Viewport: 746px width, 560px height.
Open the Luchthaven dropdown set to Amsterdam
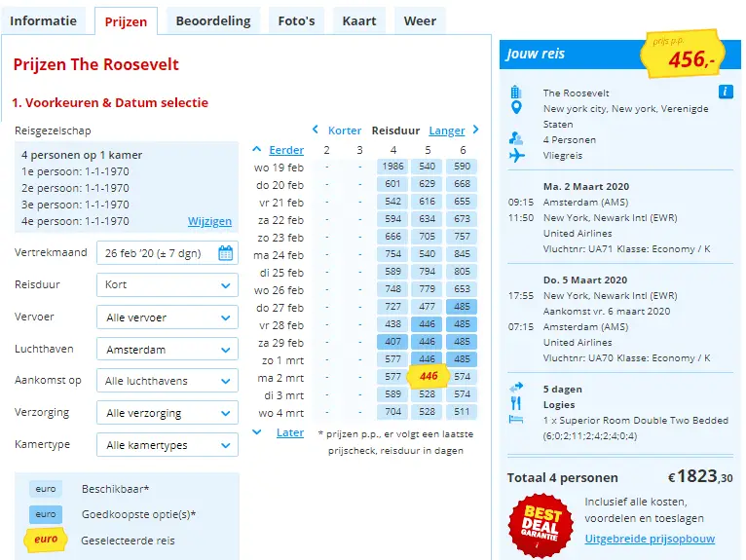click(x=168, y=350)
